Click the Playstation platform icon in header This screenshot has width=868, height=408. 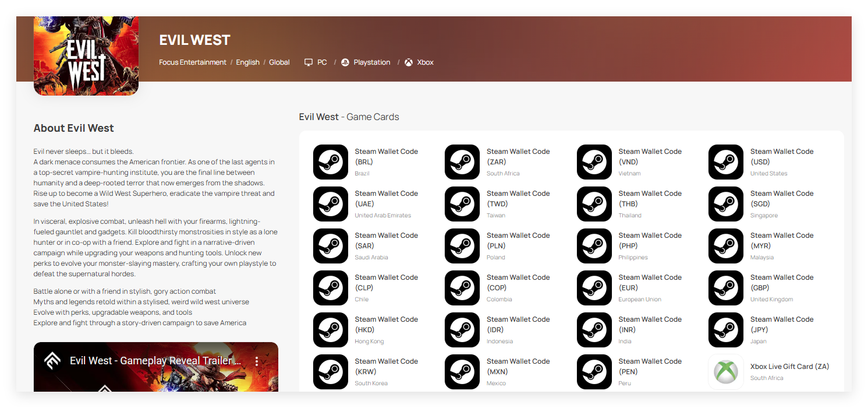pyautogui.click(x=345, y=62)
